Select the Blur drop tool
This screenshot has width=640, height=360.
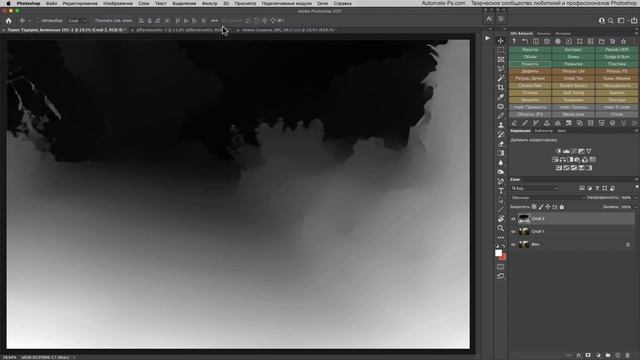pos(500,163)
